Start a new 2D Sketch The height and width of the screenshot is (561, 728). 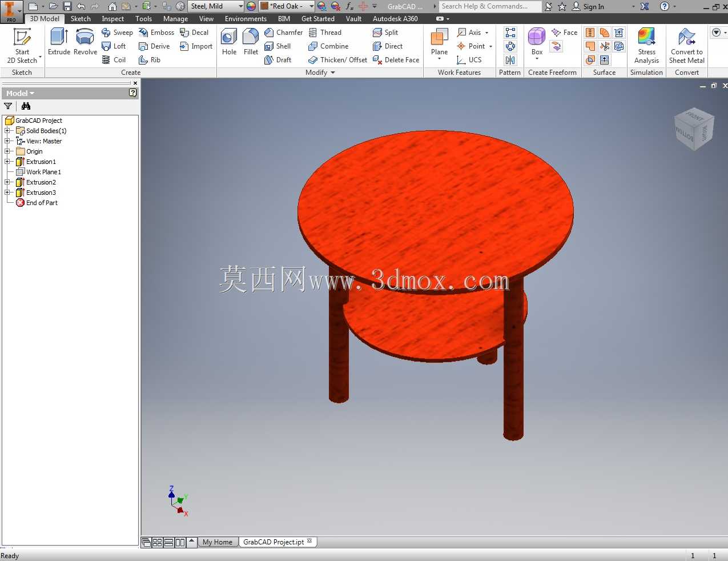(22, 46)
